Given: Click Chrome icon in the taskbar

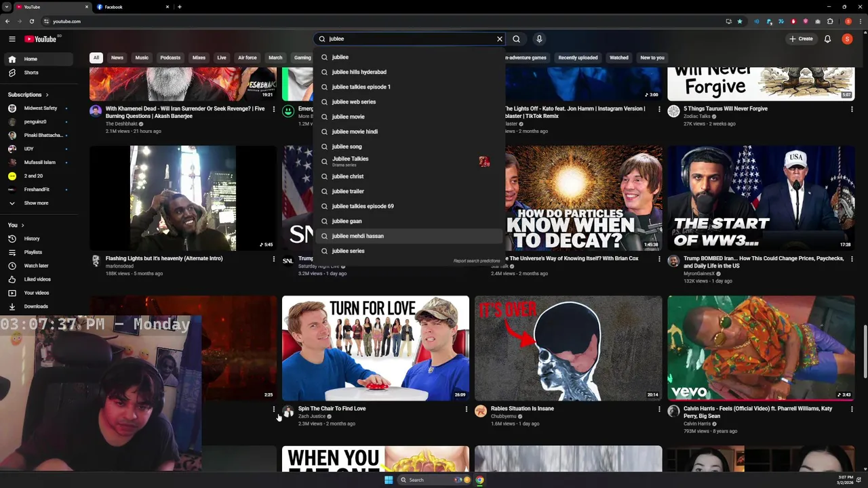Looking at the screenshot, I should pos(479,480).
